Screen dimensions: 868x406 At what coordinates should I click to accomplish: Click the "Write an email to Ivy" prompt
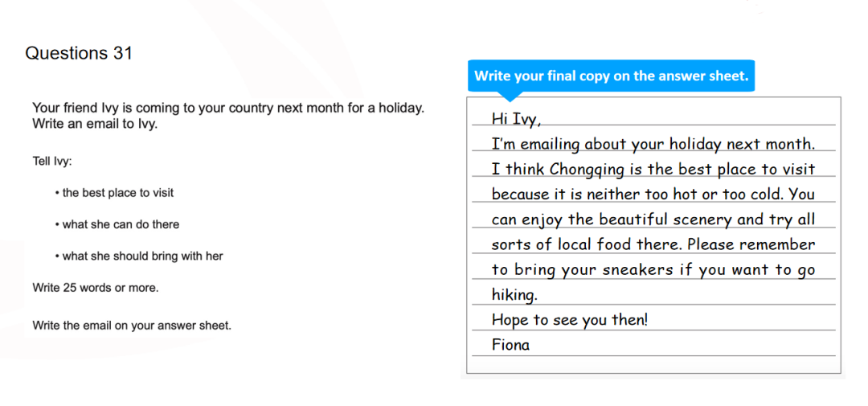95,124
